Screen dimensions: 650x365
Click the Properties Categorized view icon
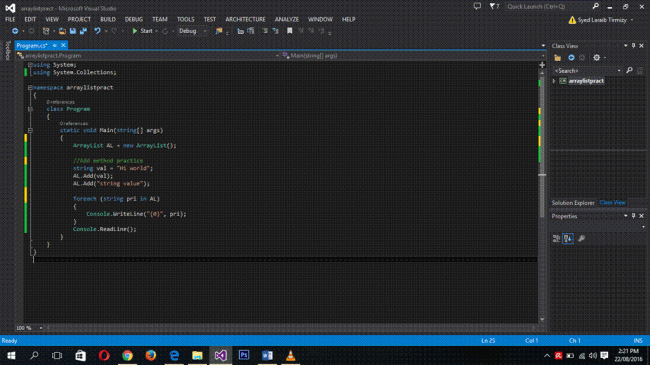click(x=556, y=238)
